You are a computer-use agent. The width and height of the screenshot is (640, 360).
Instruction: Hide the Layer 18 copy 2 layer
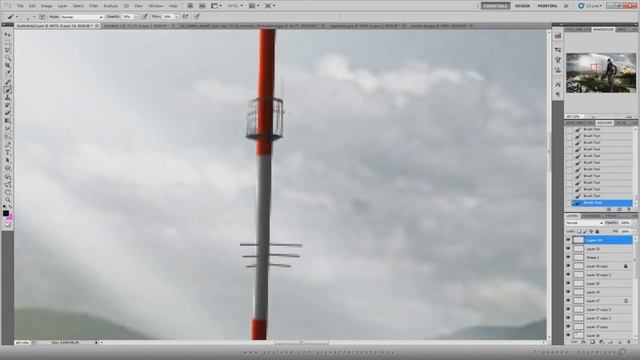click(x=568, y=275)
